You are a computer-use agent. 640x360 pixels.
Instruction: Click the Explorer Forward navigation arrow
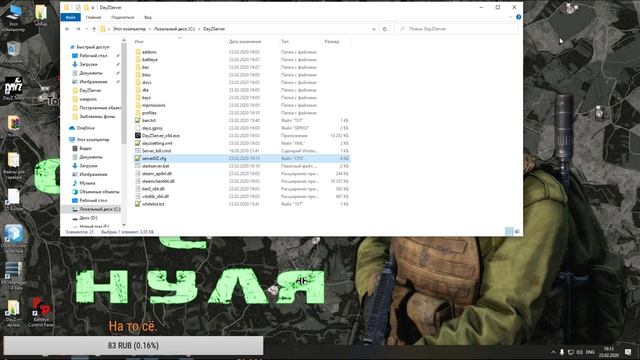(x=78, y=29)
